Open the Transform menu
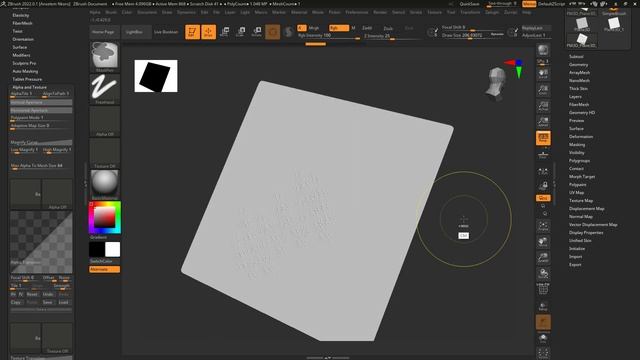Image resolution: width=640 pixels, height=360 pixels. pos(470,12)
